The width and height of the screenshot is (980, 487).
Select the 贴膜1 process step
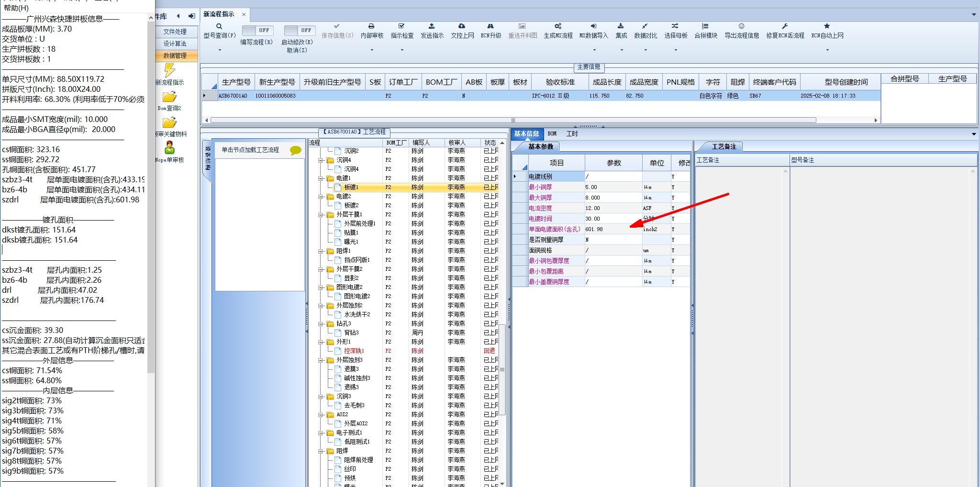click(351, 233)
